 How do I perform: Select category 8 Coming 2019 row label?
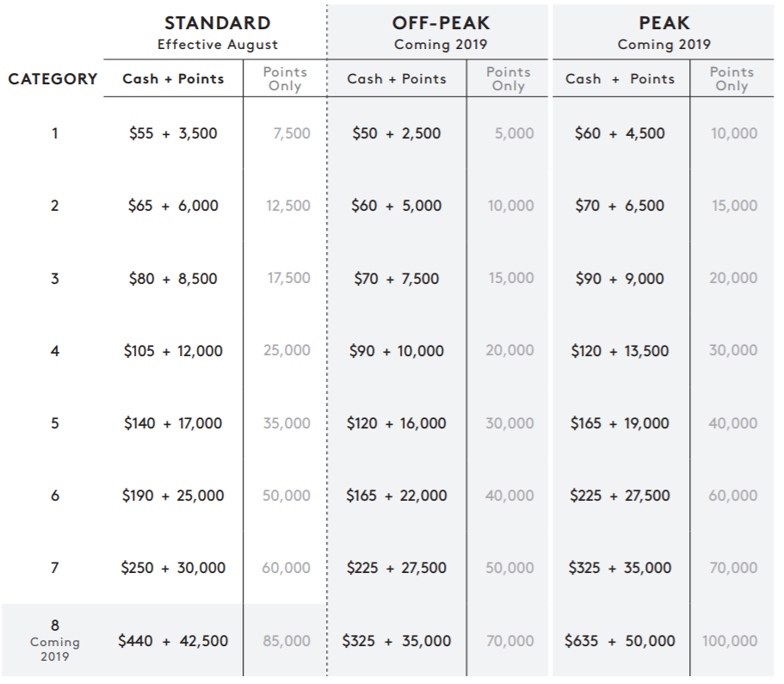(55, 640)
